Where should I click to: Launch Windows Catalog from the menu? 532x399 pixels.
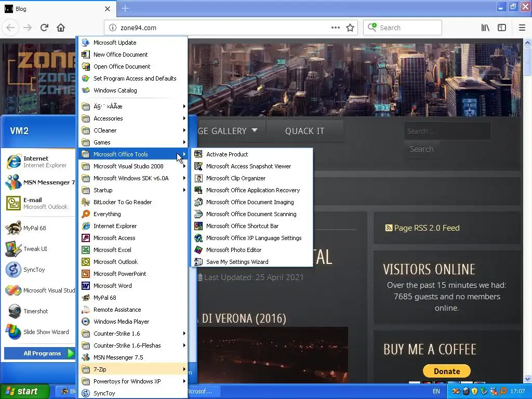pyautogui.click(x=133, y=90)
